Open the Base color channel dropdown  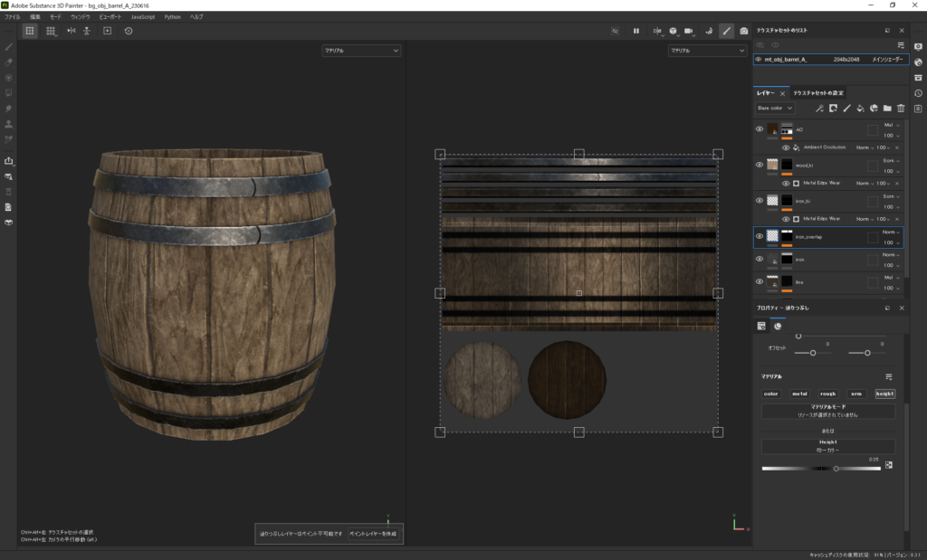point(775,108)
